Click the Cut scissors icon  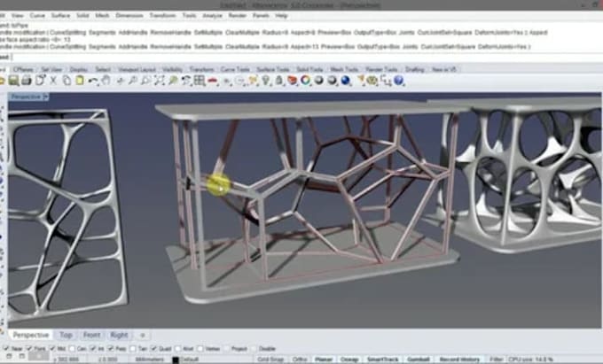[x=53, y=81]
